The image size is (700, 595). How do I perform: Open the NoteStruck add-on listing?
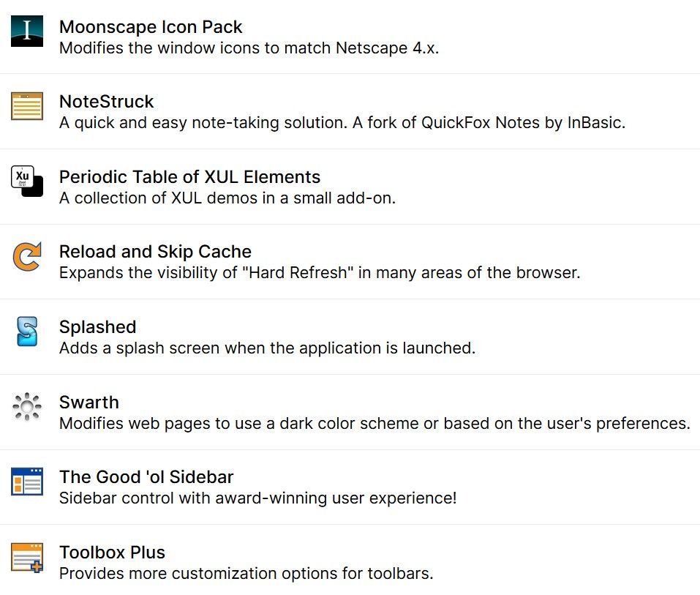pos(106,101)
